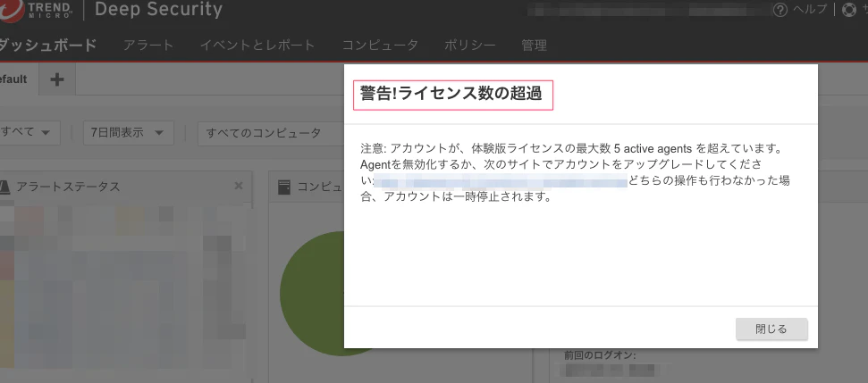Close the アラートステータス widget

(239, 186)
